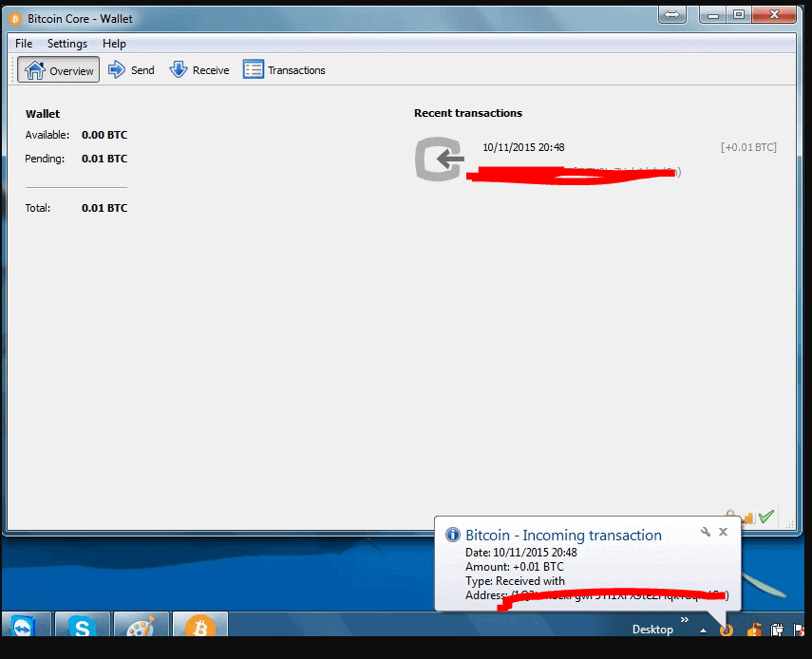Click the double-arrow title bar button
The image size is (812, 659).
(671, 15)
